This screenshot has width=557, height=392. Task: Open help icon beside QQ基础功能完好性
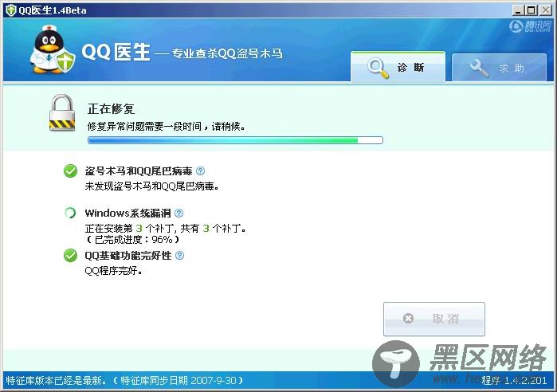pos(180,255)
